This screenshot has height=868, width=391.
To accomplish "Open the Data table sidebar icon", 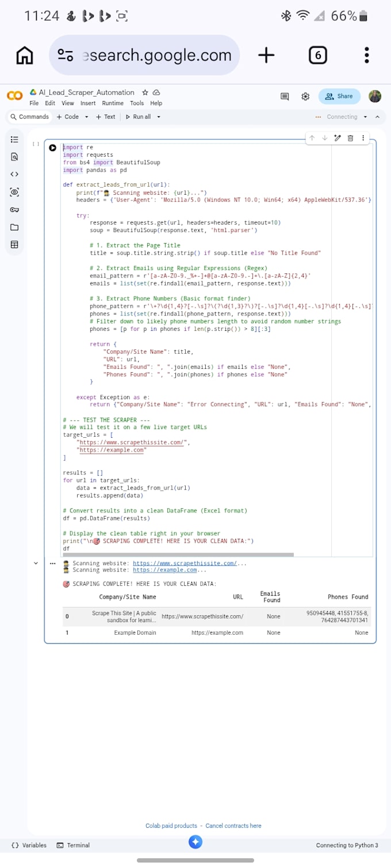I will click(x=15, y=245).
